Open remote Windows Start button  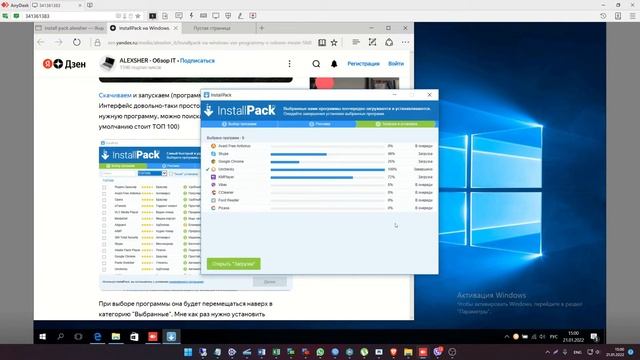click(x=42, y=337)
